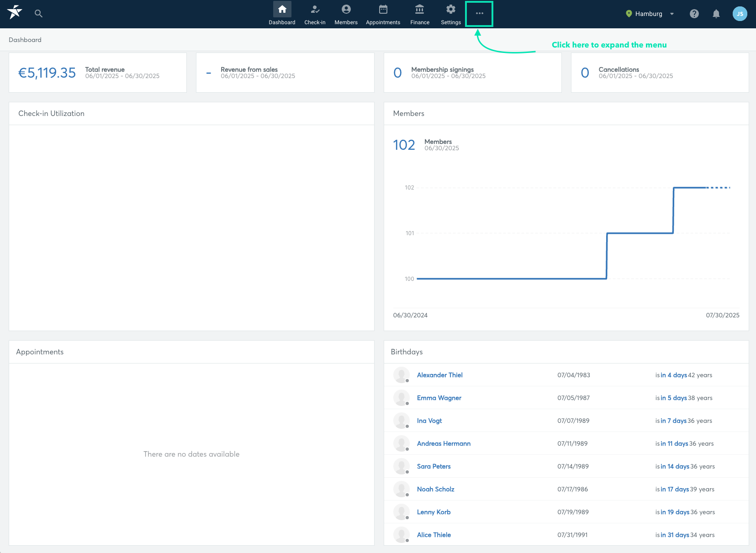Click the Hamburg dropdown arrow
756x553 pixels.
tap(672, 14)
